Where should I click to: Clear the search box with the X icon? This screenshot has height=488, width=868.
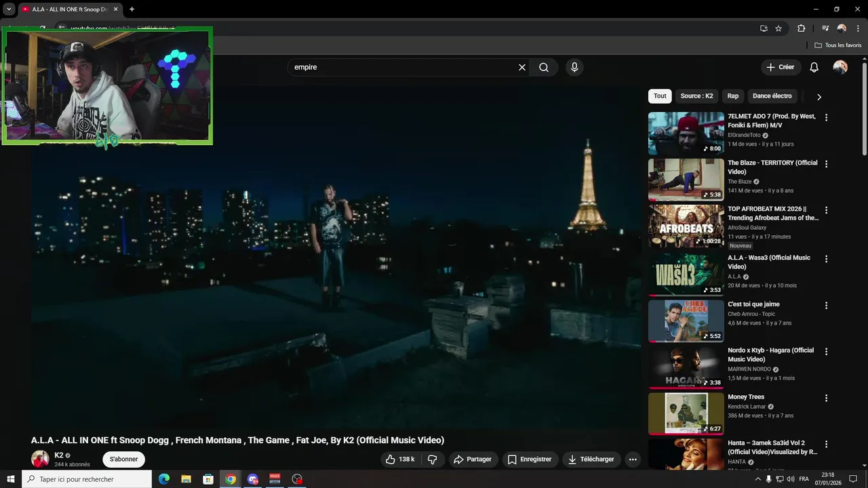[522, 67]
